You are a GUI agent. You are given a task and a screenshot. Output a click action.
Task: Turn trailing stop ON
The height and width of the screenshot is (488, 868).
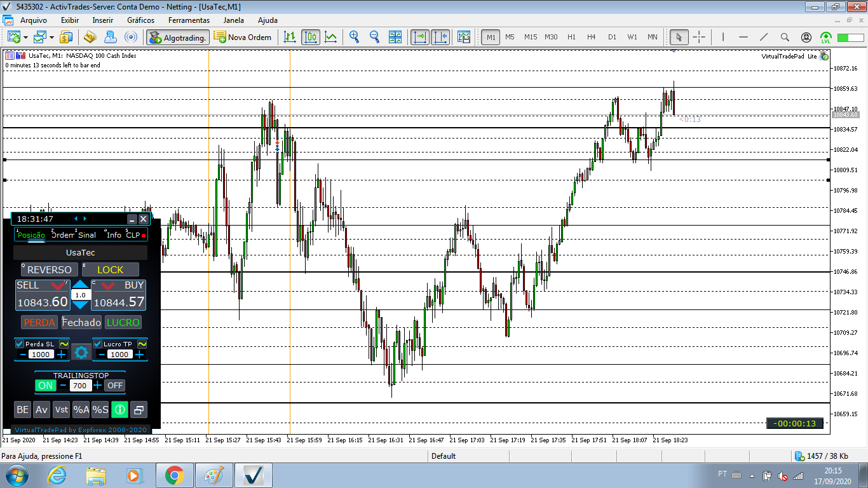tap(46, 385)
